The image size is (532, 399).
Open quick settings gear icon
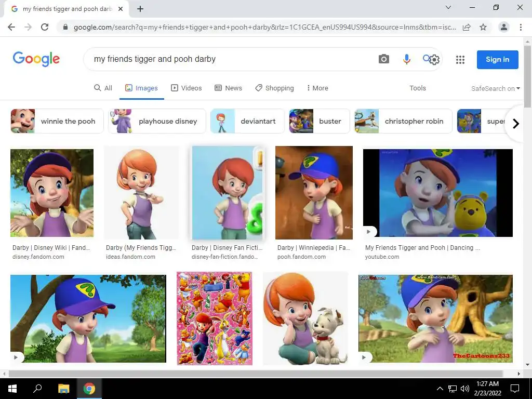click(x=434, y=60)
